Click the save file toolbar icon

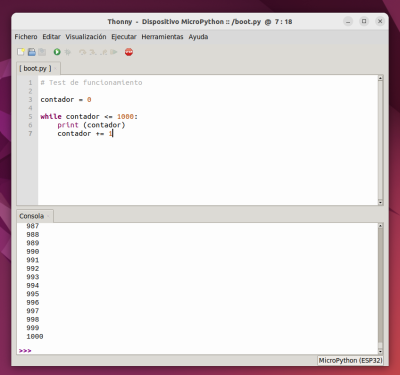click(x=42, y=52)
